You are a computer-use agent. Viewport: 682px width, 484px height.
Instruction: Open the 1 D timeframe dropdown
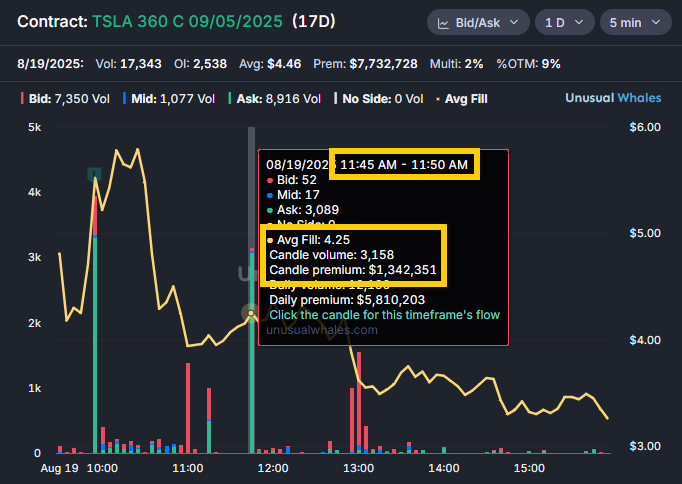[x=564, y=22]
